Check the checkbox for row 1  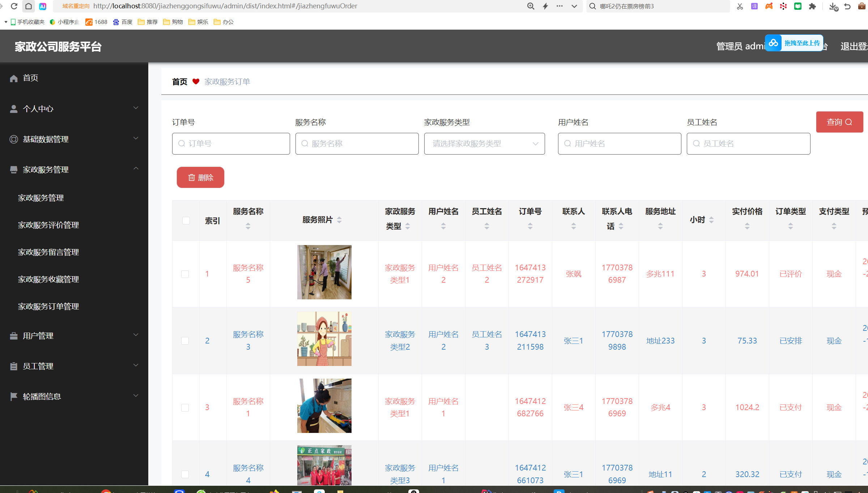coord(185,274)
